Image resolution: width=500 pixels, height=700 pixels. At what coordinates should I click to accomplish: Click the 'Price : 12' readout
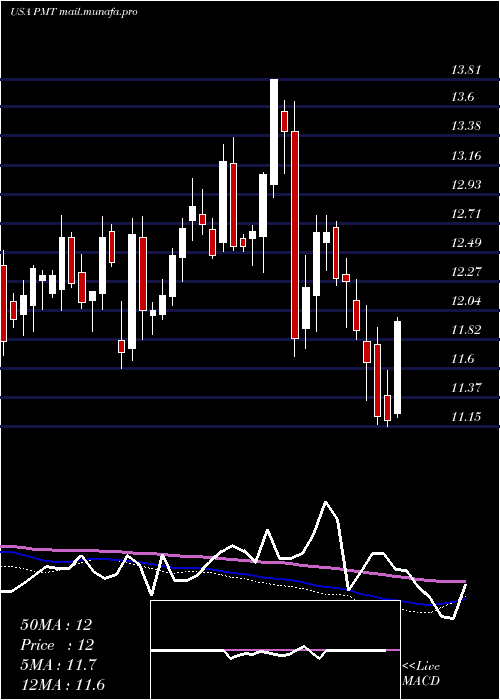57,645
